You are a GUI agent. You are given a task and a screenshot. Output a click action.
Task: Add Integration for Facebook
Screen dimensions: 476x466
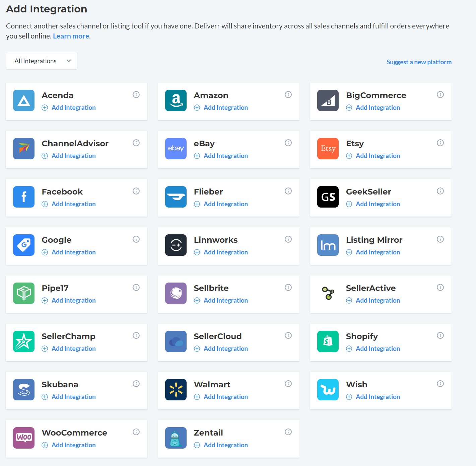(x=69, y=204)
